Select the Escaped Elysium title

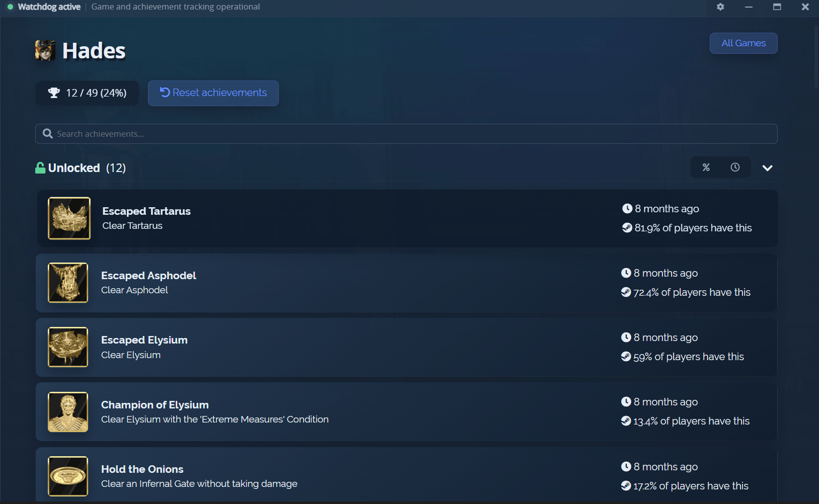[144, 340]
